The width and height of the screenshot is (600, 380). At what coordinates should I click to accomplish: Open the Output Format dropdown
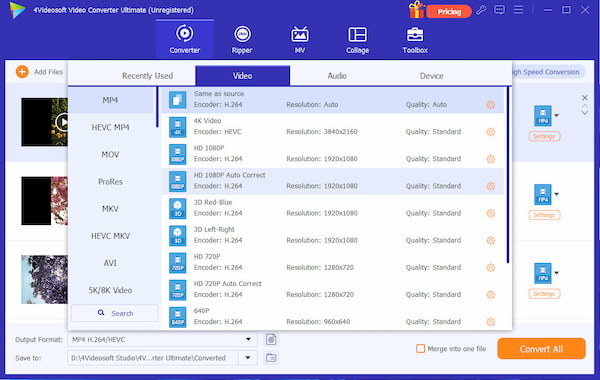point(248,339)
